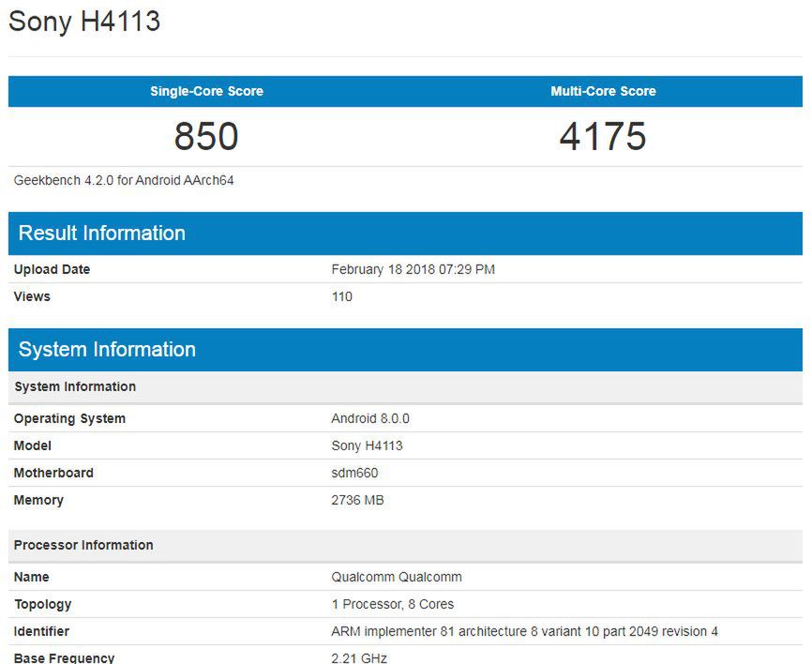The height and width of the screenshot is (664, 812).
Task: Select the Multi-Core Score header
Action: click(603, 91)
